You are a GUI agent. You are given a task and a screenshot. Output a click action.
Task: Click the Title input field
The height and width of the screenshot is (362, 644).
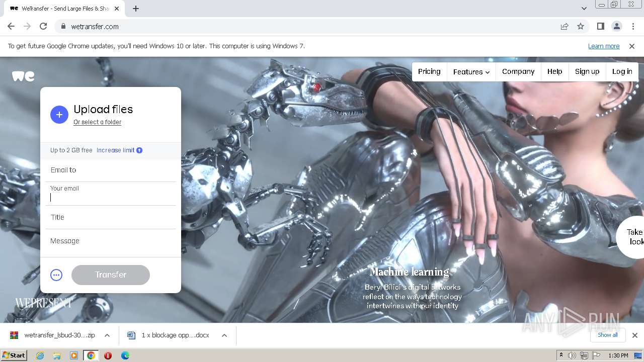click(111, 217)
